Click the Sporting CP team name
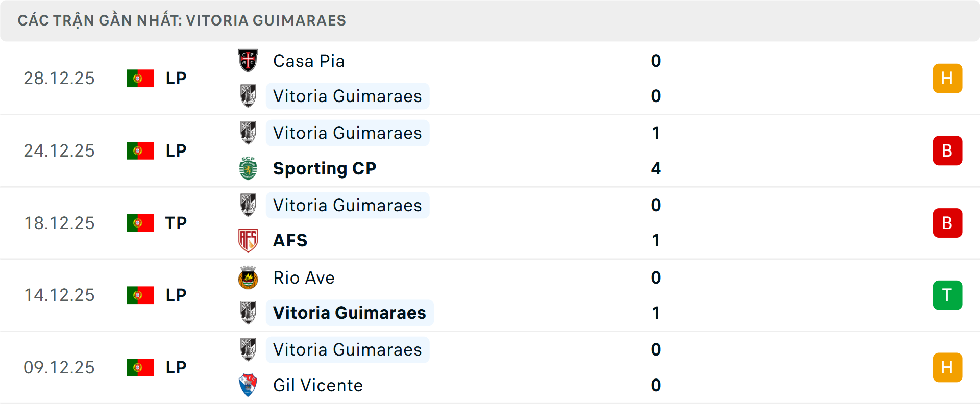The width and height of the screenshot is (980, 404). coord(325,168)
